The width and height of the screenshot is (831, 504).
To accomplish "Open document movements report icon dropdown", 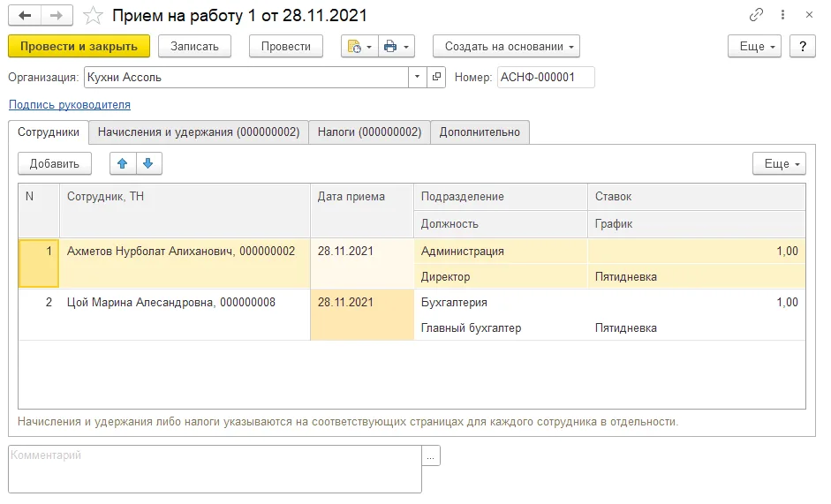I will tap(359, 46).
